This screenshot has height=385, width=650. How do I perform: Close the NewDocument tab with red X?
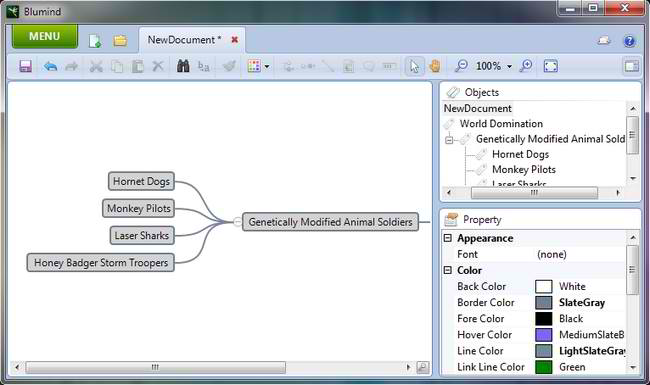tap(235, 40)
